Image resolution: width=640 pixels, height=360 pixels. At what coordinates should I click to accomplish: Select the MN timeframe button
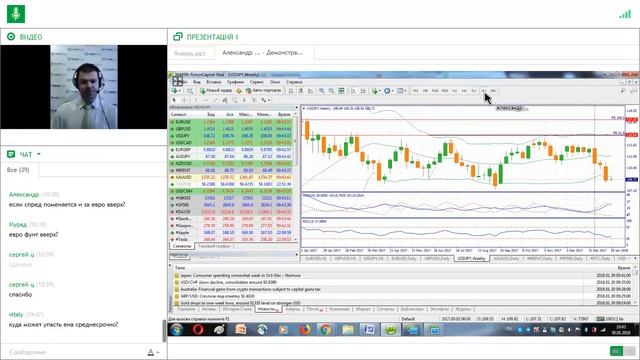coord(493,91)
